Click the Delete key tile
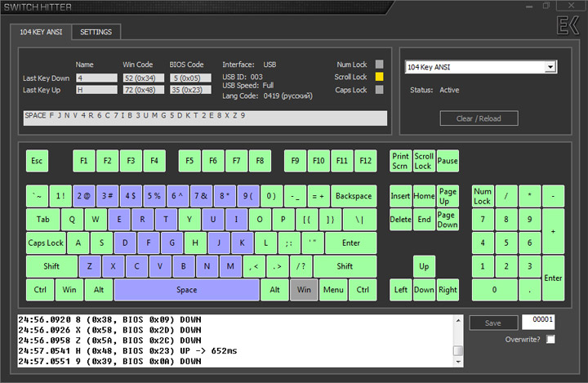 point(400,220)
